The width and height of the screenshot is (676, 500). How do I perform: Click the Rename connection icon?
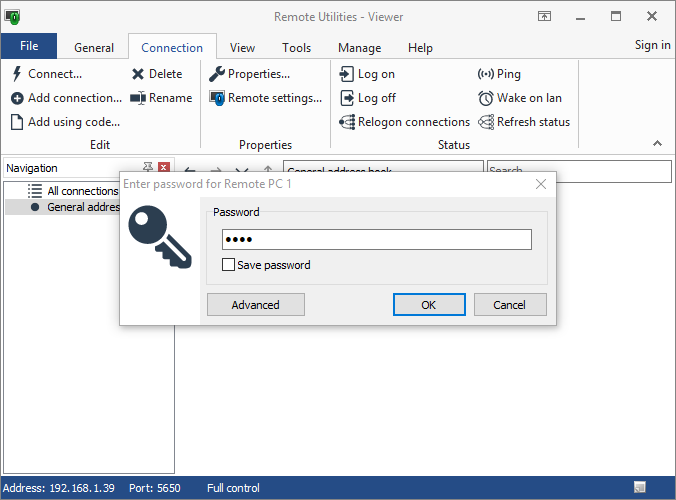click(138, 98)
